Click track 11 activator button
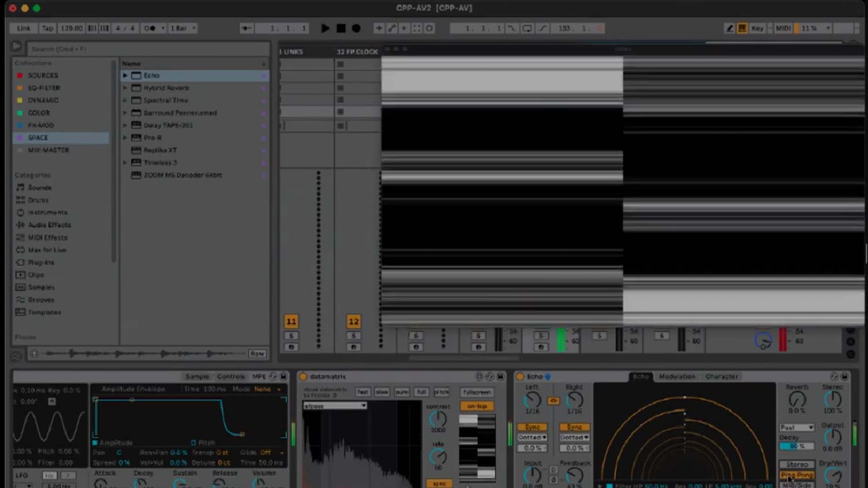868x488 pixels. (x=291, y=321)
